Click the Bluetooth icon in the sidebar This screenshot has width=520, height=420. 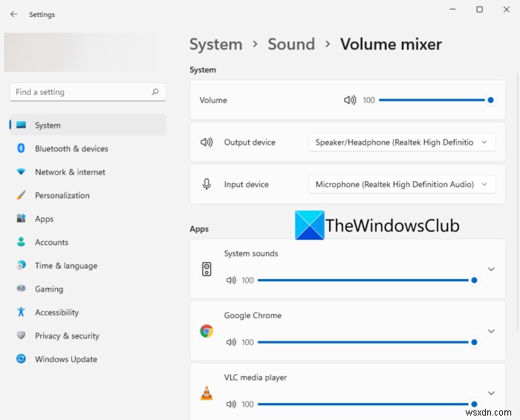(21, 148)
